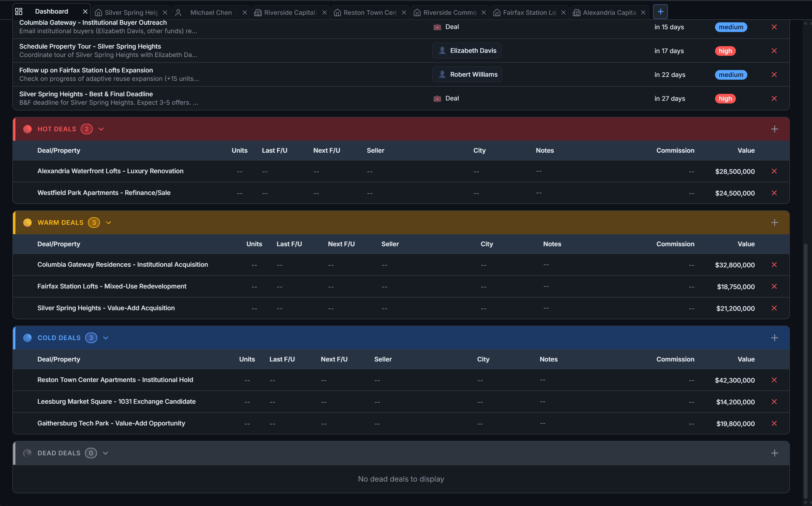Open the Riverside Capital tab
The height and width of the screenshot is (506, 812).
(289, 13)
